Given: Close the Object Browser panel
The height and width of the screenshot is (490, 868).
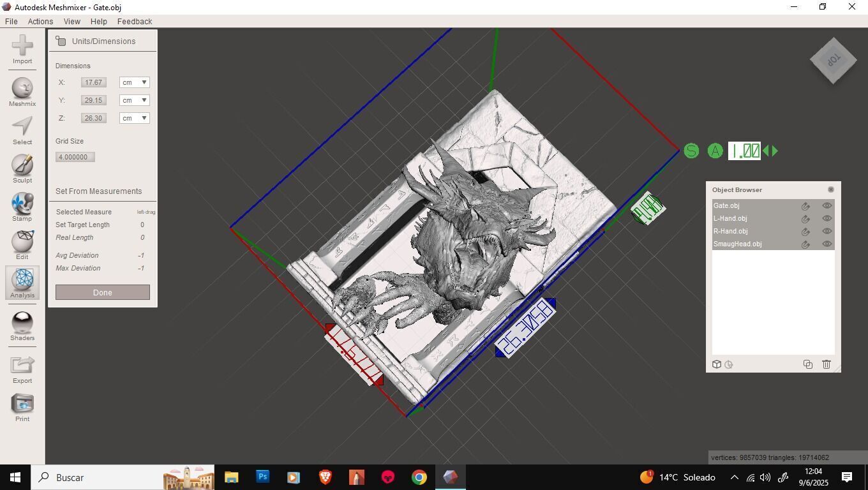Looking at the screenshot, I should [x=831, y=189].
